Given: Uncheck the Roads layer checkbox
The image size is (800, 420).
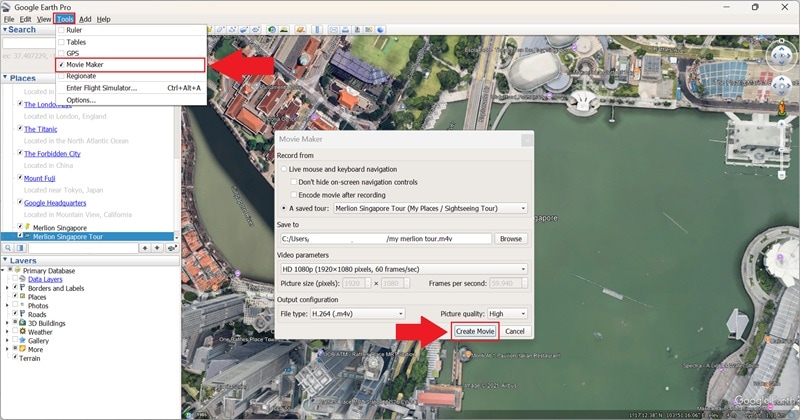Looking at the screenshot, I should (15, 314).
